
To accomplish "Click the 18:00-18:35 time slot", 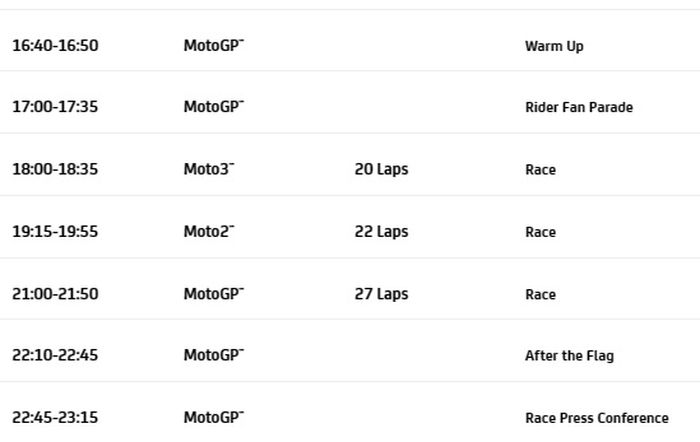I will (x=55, y=169).
